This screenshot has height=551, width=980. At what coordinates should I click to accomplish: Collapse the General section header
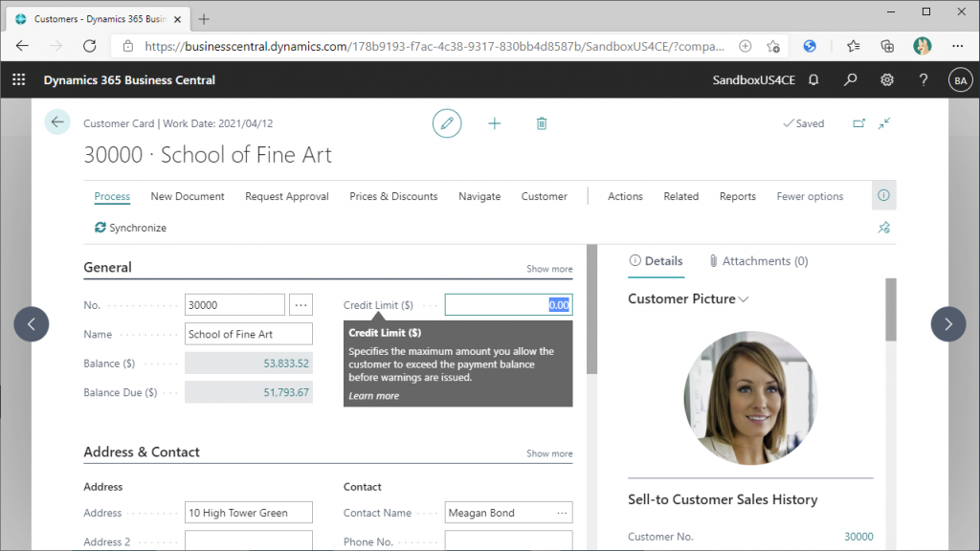pos(107,268)
